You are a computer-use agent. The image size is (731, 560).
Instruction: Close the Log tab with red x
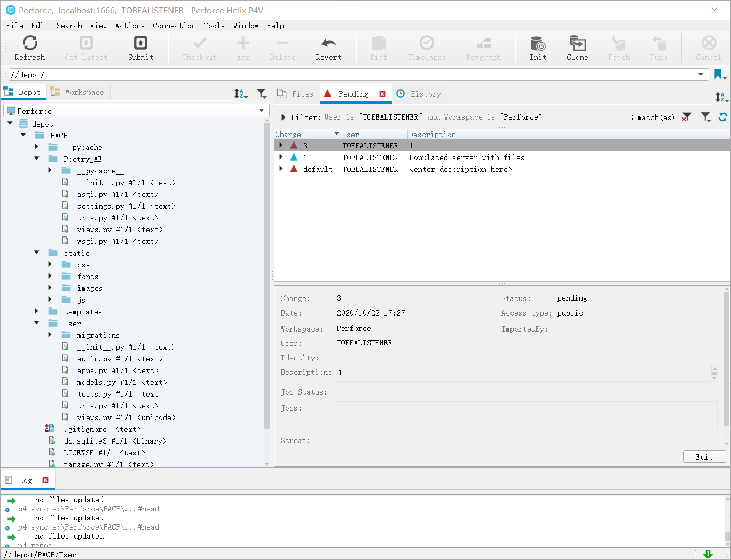coord(45,480)
